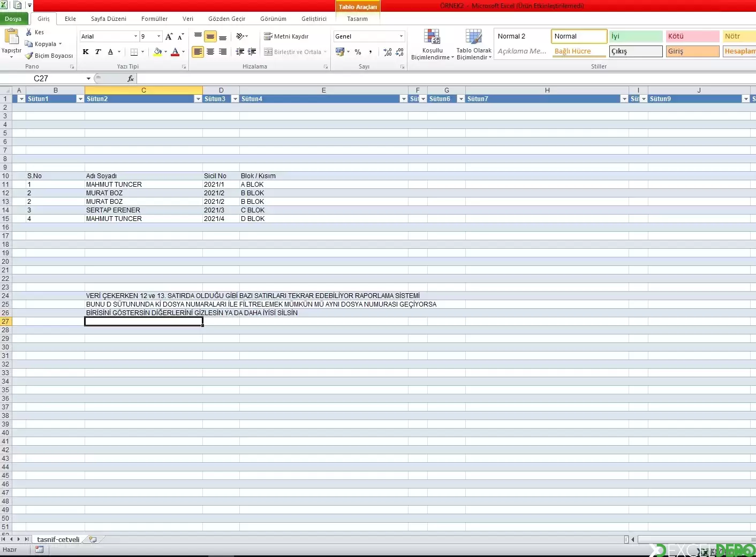Toggle underline with the A button

110,52
